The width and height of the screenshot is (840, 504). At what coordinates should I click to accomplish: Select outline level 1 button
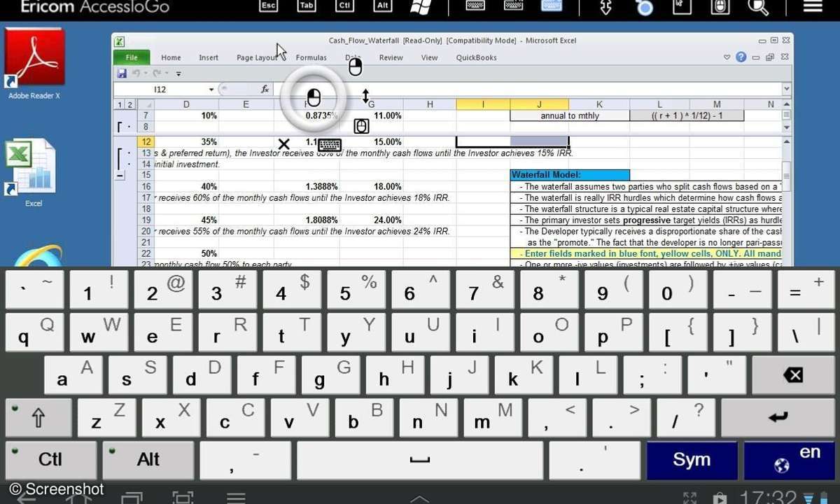[x=120, y=104]
